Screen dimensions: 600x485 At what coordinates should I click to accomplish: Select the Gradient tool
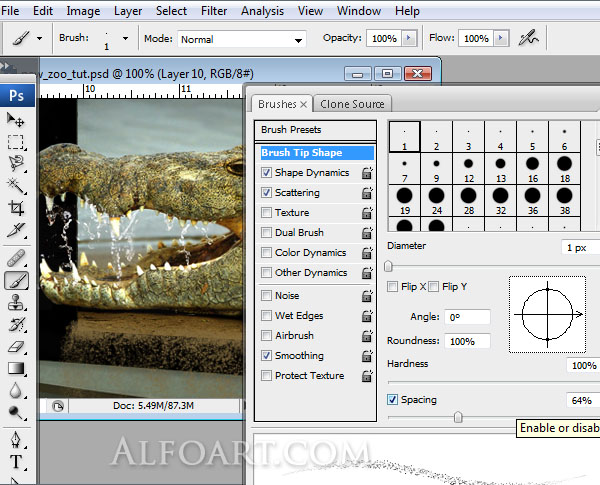[x=16, y=368]
